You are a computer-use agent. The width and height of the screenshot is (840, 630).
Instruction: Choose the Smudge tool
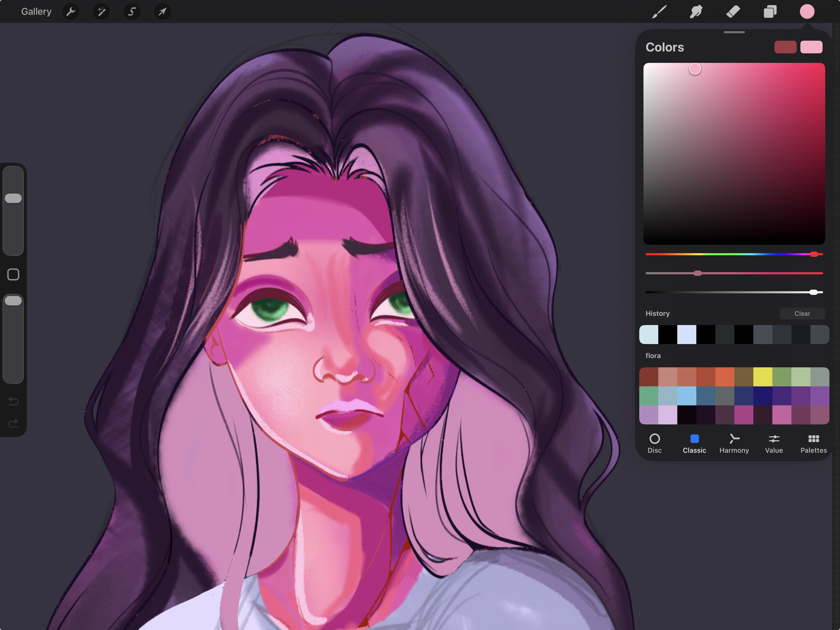pyautogui.click(x=696, y=11)
